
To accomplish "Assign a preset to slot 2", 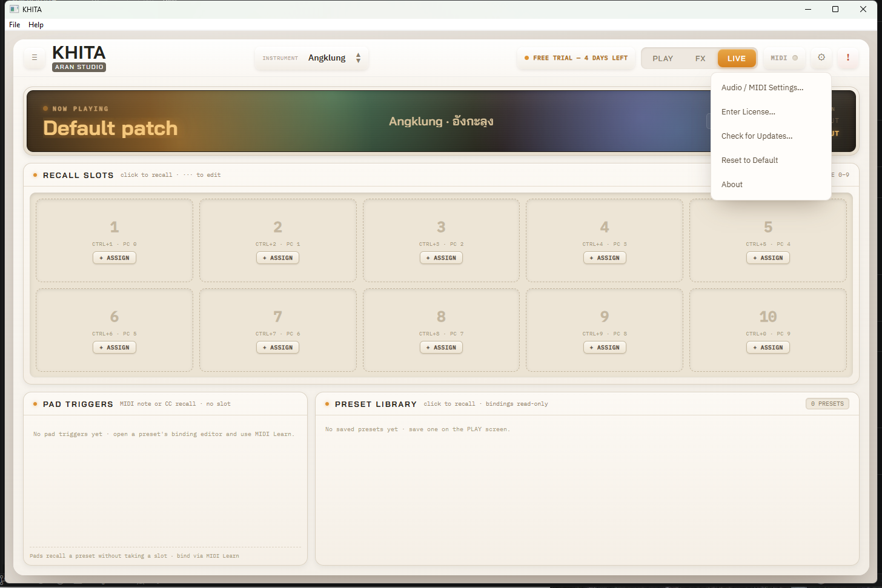I will pyautogui.click(x=277, y=258).
